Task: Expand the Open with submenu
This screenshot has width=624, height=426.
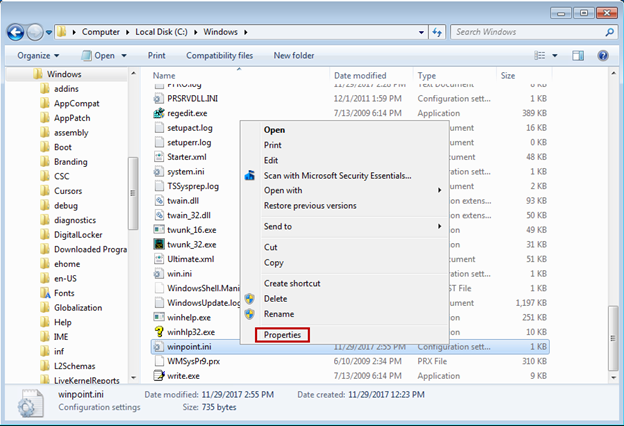Action: coord(345,190)
